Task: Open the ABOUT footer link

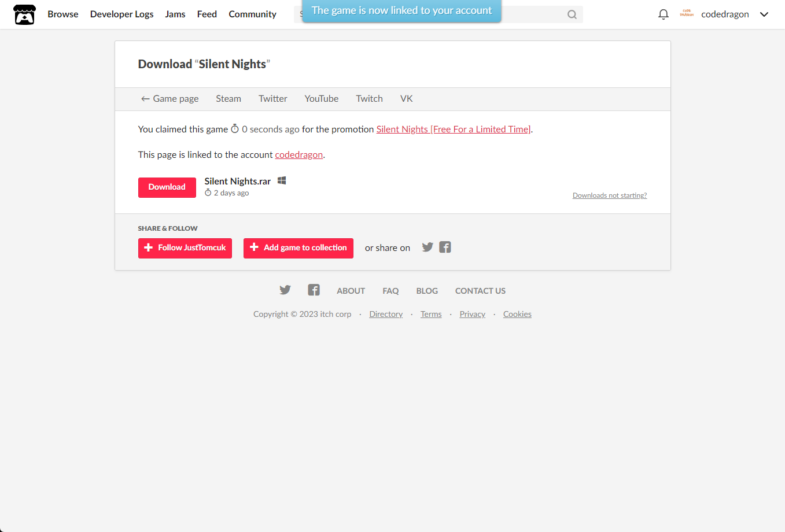Action: point(351,291)
